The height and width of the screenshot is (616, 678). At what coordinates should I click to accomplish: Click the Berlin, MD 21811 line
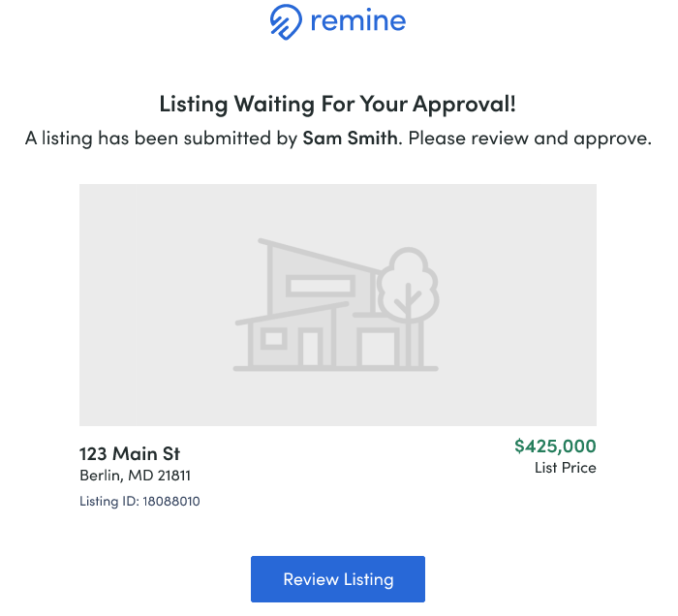click(135, 476)
